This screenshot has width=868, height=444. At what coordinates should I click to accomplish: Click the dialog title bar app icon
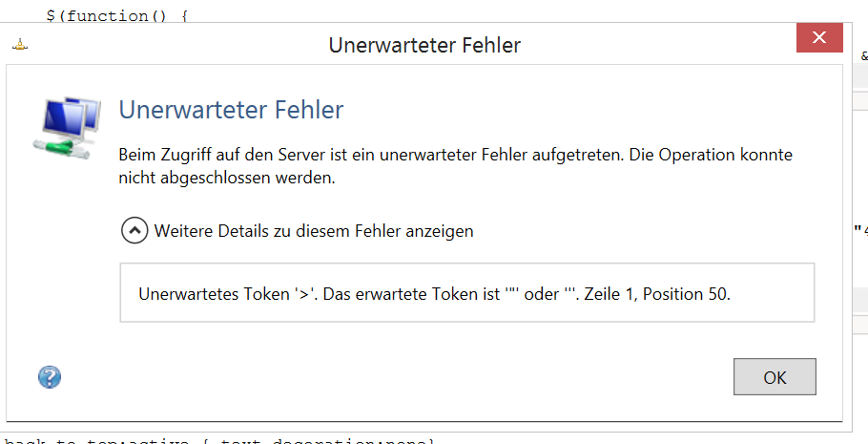pyautogui.click(x=20, y=46)
